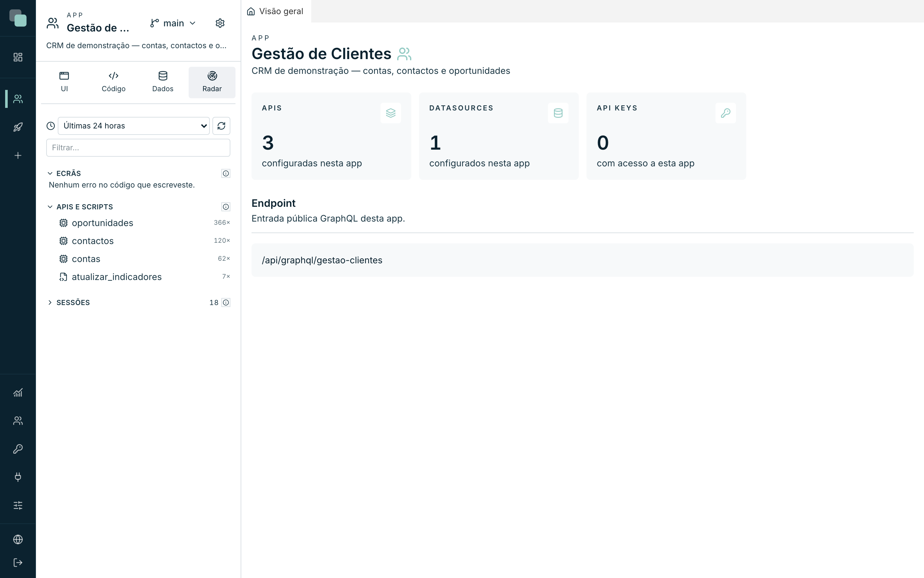
Task: Click the Gestão de ... app name in panel header
Action: coord(98,28)
